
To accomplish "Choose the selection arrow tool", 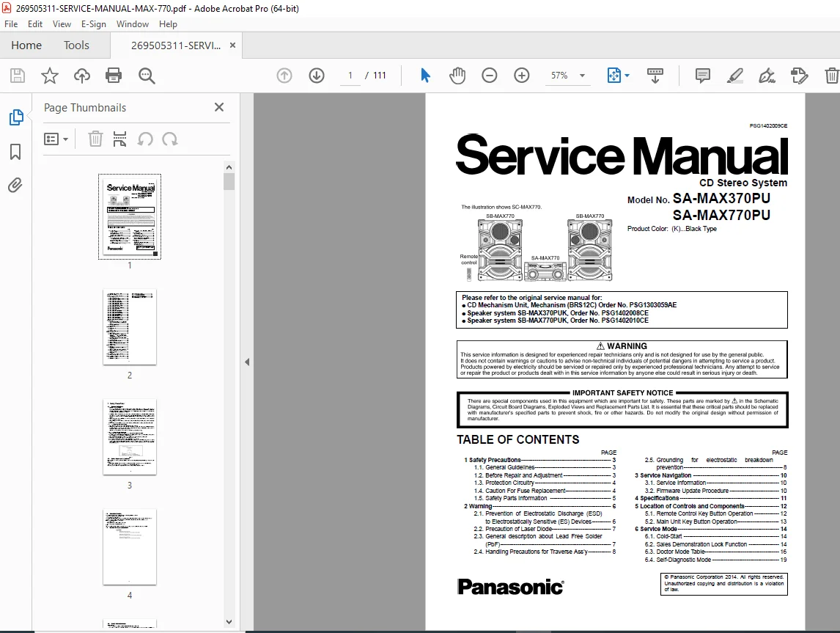I will [x=425, y=76].
